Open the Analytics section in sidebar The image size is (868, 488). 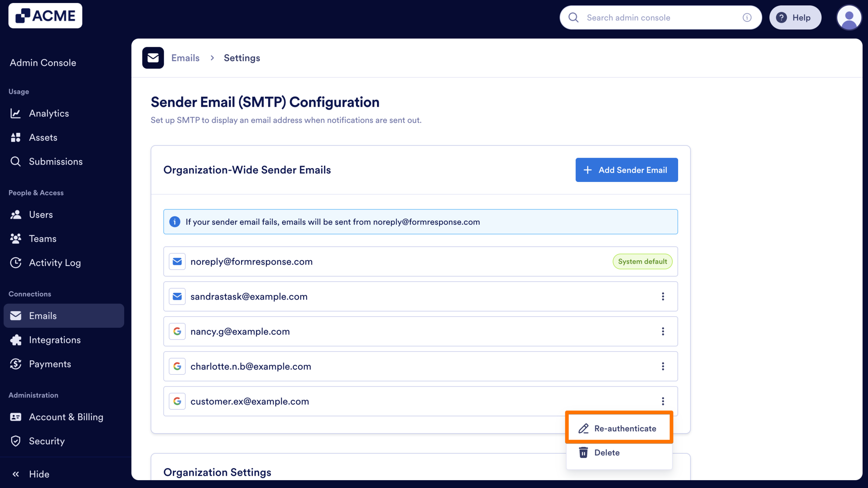[x=48, y=113]
